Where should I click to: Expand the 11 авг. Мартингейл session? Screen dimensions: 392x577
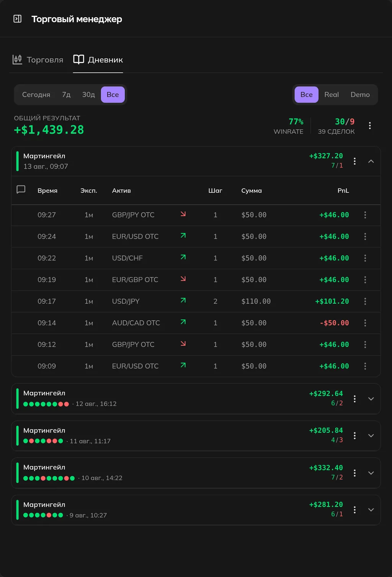click(371, 436)
